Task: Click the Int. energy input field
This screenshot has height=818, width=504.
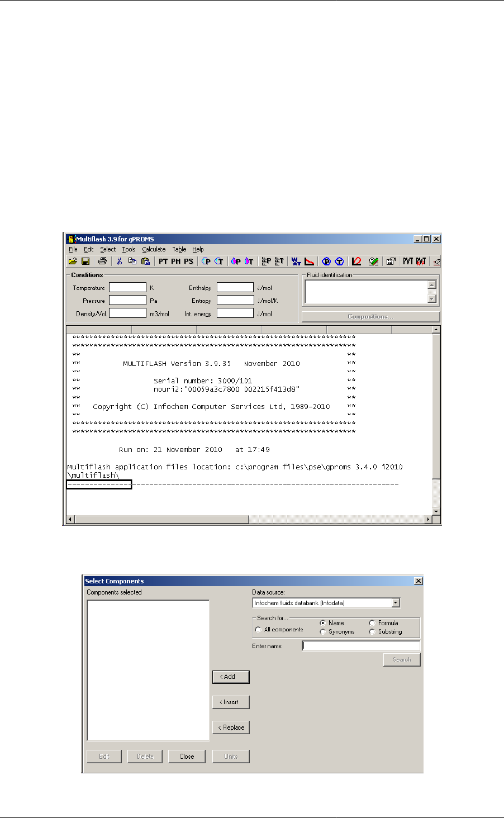Action: (235, 313)
